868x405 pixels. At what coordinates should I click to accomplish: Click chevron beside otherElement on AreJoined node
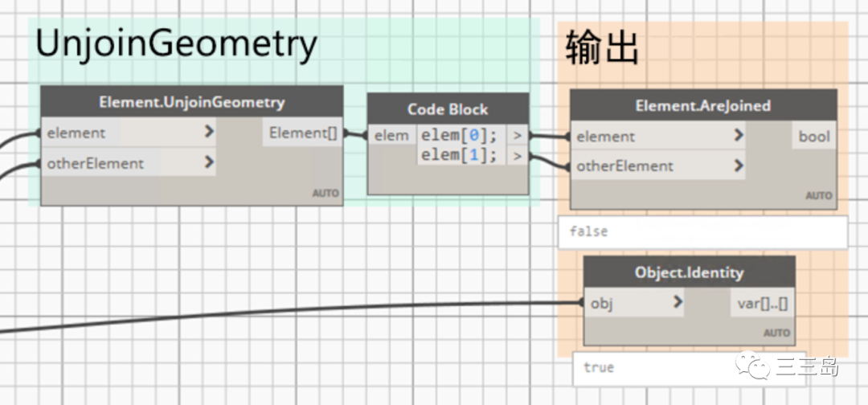(x=738, y=165)
